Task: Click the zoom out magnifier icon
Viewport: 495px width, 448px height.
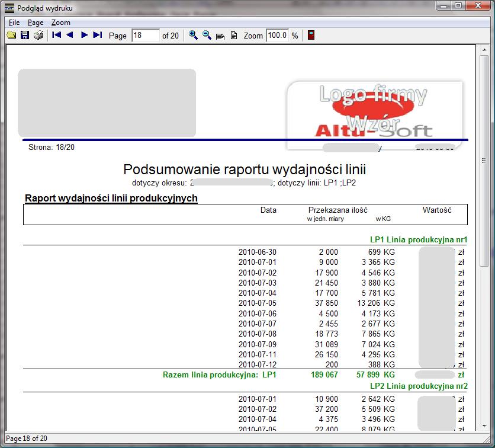Action: click(x=207, y=36)
